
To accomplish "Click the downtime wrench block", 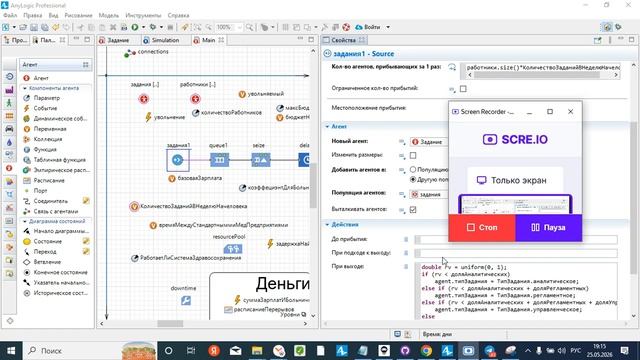I will [x=186, y=301].
